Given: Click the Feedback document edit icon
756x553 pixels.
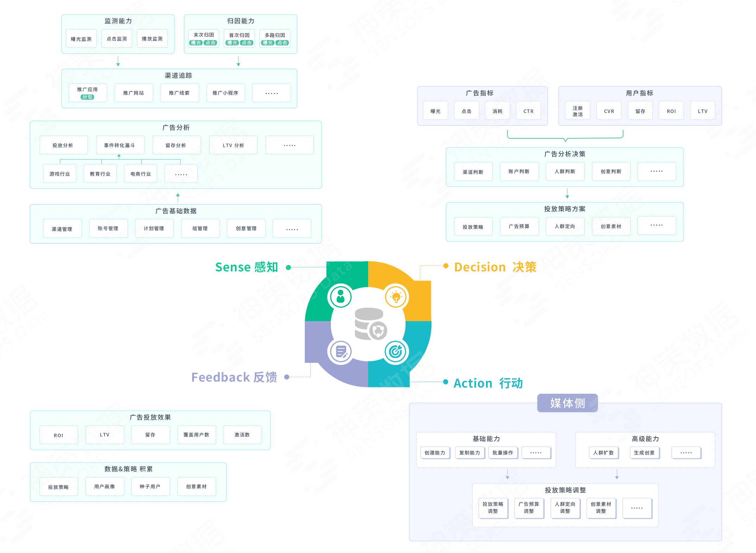Looking at the screenshot, I should coord(340,352).
